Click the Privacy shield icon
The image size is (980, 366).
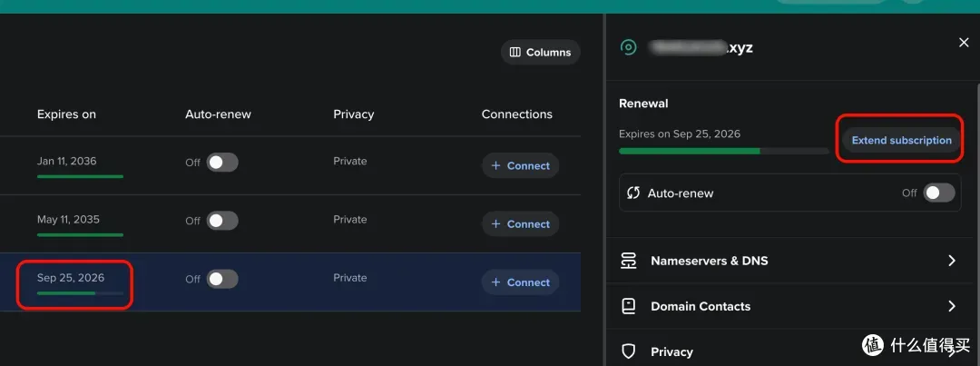[x=628, y=351]
